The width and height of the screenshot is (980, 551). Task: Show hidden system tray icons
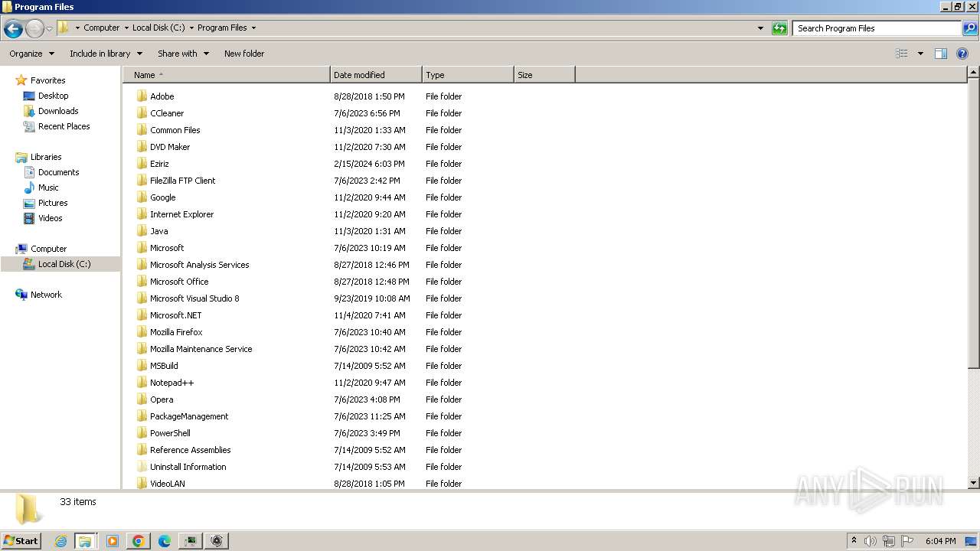(854, 541)
